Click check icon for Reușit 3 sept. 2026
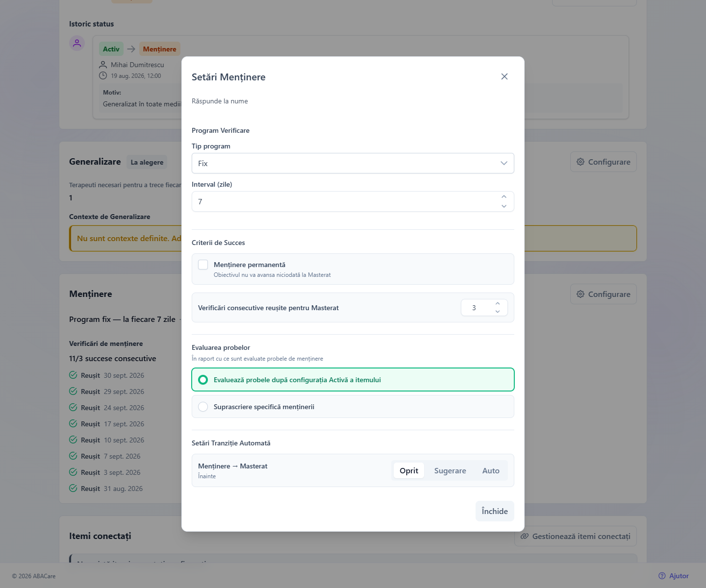 (x=73, y=472)
